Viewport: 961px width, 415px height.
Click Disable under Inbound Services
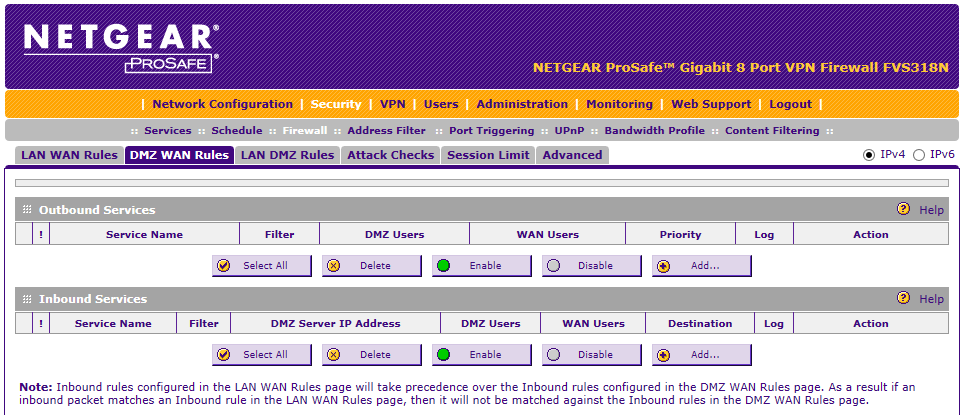tap(591, 354)
